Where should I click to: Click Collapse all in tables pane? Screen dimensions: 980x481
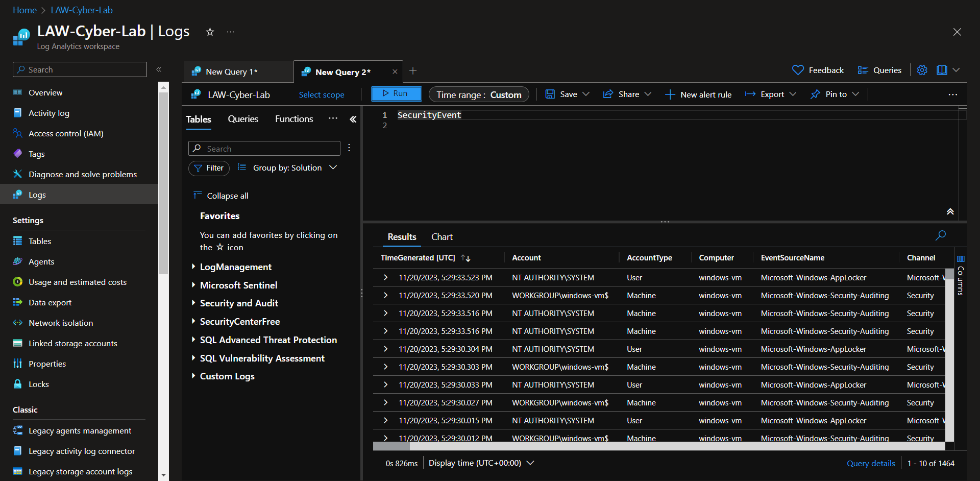tap(222, 196)
